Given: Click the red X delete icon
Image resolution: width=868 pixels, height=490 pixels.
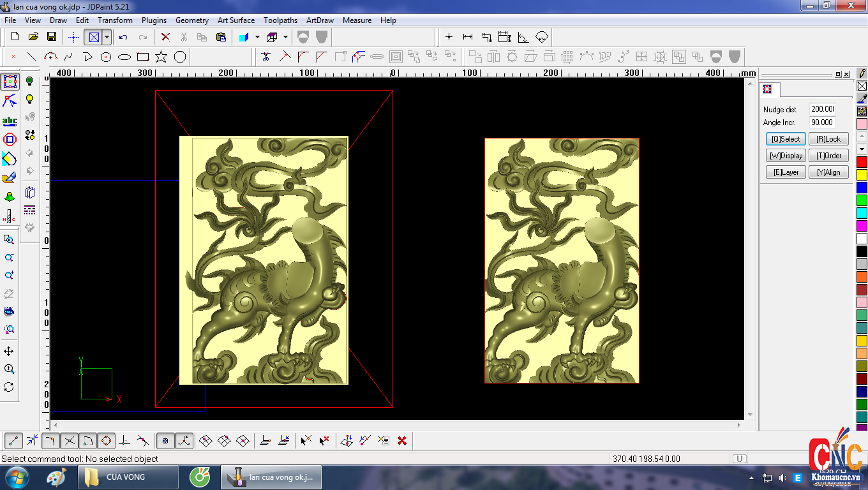Looking at the screenshot, I should pyautogui.click(x=165, y=37).
